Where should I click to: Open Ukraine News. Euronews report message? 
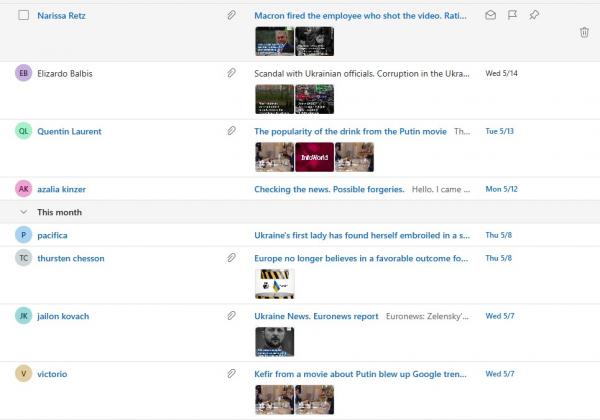point(316,317)
